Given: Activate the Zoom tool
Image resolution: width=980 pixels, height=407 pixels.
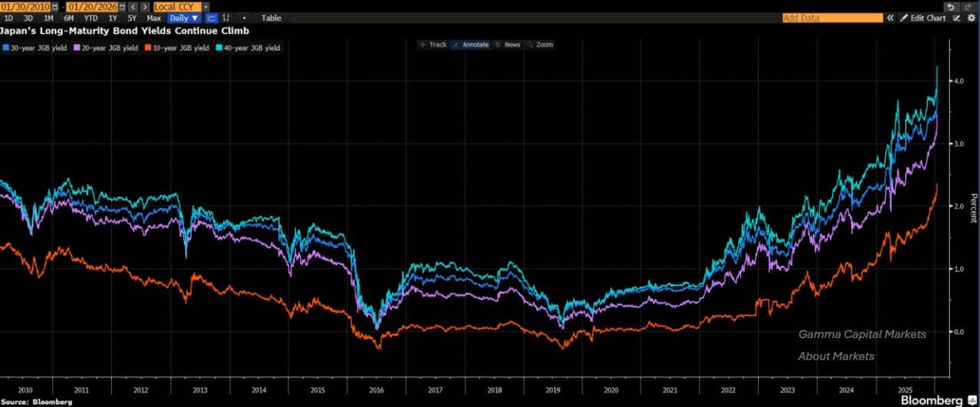Looking at the screenshot, I should click(x=541, y=44).
